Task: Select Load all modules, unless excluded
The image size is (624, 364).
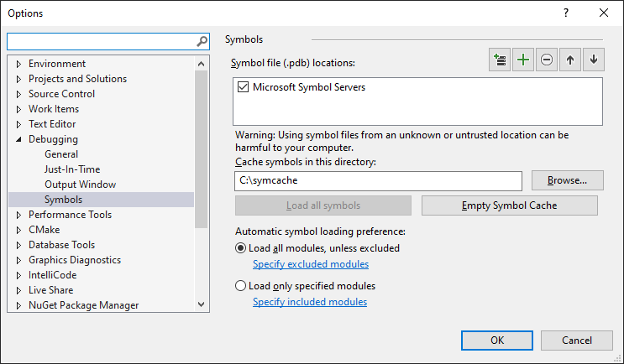Action: coord(241,248)
